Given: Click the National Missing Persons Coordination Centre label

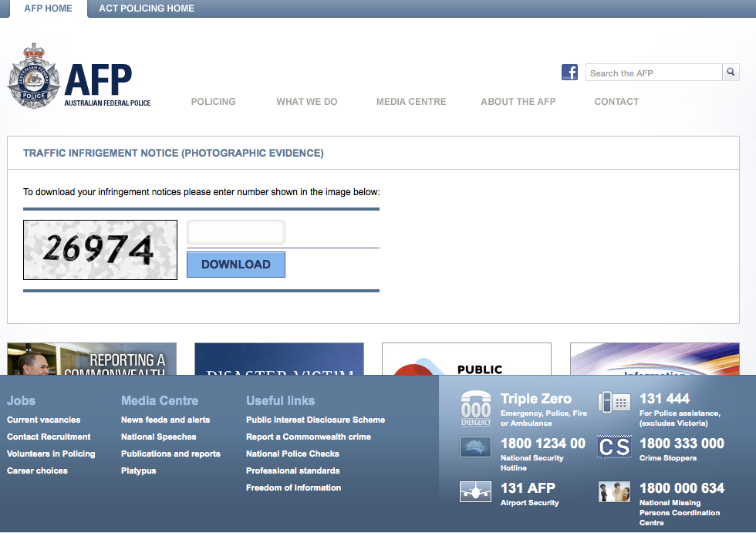Looking at the screenshot, I should tap(680, 513).
